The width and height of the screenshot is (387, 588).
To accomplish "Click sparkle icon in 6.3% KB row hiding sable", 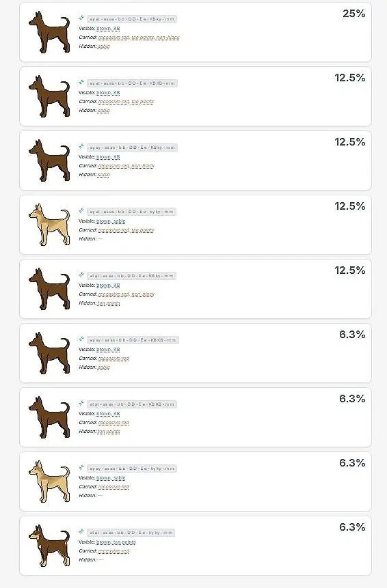I will click(x=81, y=339).
